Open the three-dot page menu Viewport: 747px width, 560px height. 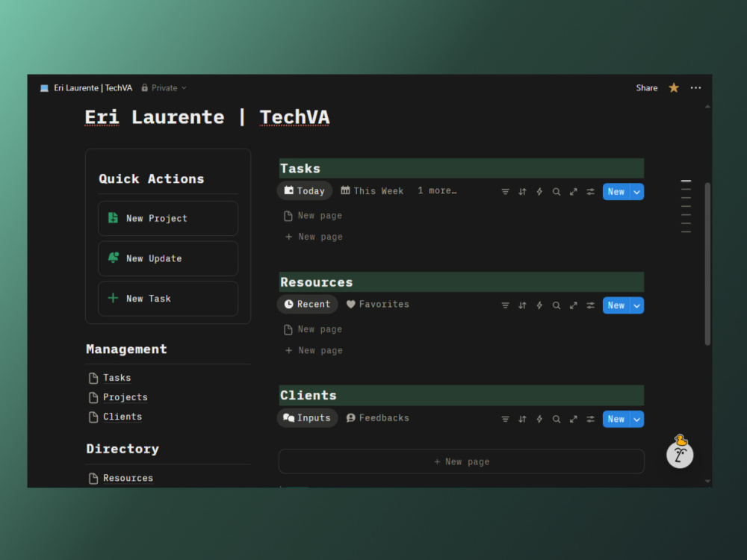point(695,87)
